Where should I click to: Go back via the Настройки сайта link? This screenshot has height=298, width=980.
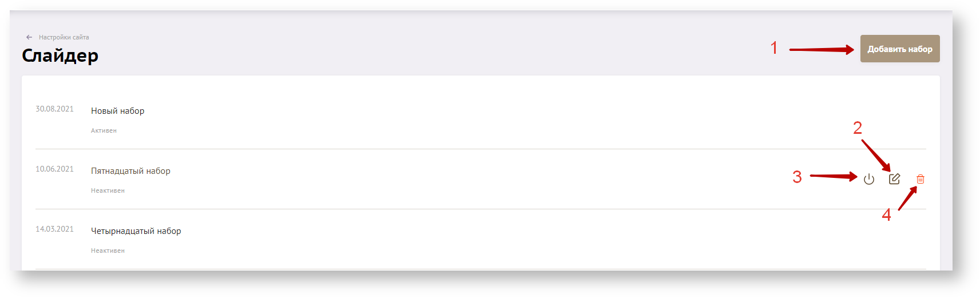64,37
